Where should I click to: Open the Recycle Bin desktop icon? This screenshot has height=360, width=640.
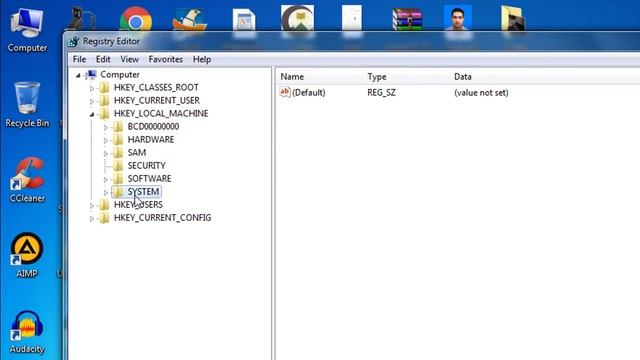click(x=27, y=105)
